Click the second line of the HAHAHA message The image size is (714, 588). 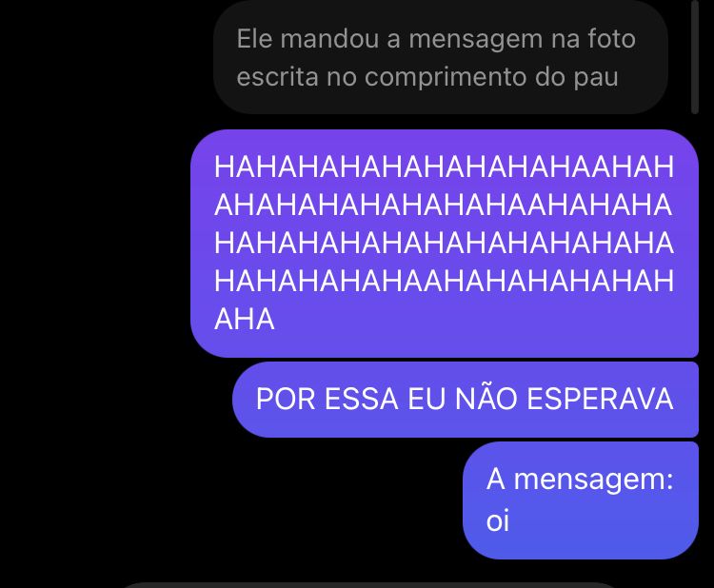[x=443, y=205]
